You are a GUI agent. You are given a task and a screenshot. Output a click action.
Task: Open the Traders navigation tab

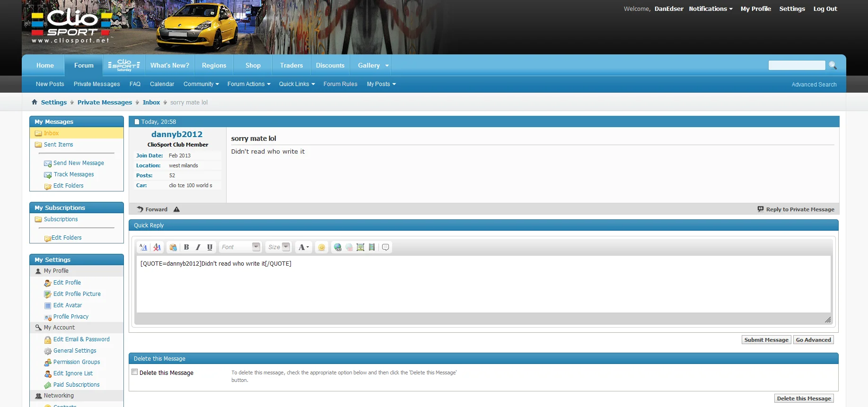point(291,65)
